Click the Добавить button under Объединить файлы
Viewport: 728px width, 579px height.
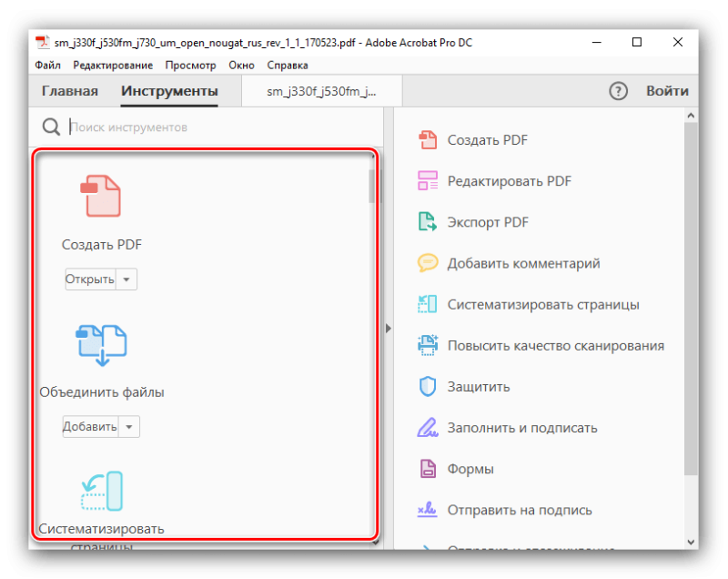(x=90, y=426)
